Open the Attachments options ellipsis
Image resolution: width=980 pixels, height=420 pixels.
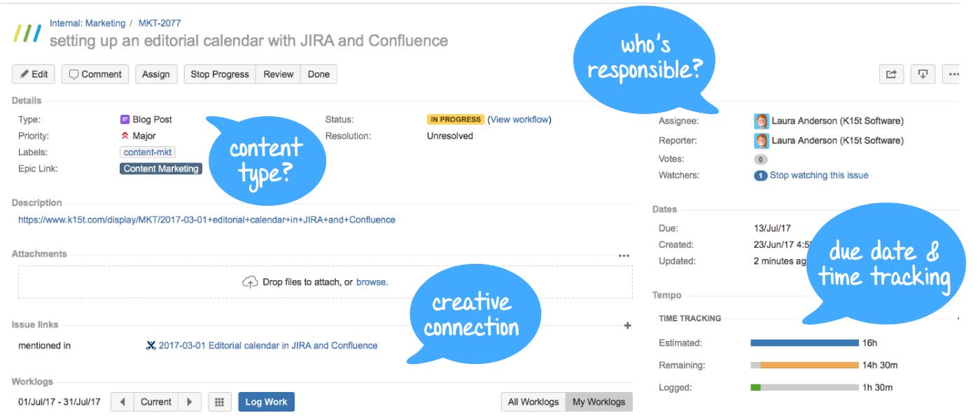(624, 255)
